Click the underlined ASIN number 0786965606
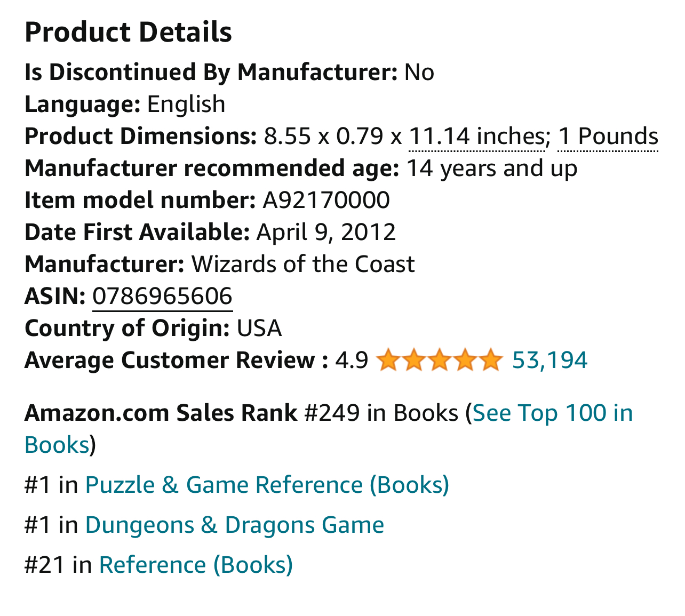 pos(162,297)
